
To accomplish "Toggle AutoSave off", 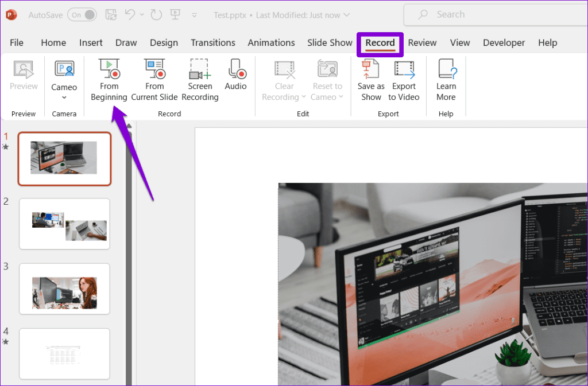I will (82, 14).
